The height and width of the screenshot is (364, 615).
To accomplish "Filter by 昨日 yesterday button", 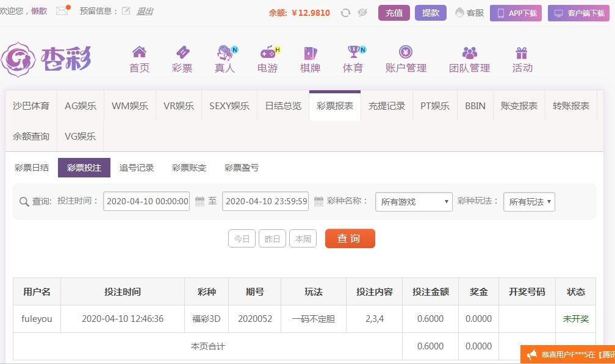I will tap(272, 239).
